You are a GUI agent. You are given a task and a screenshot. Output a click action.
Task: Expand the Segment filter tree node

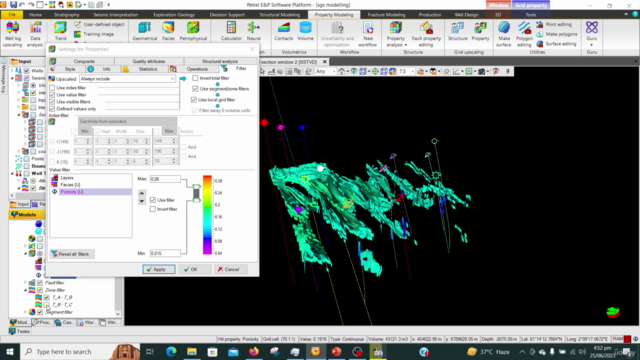(25, 312)
